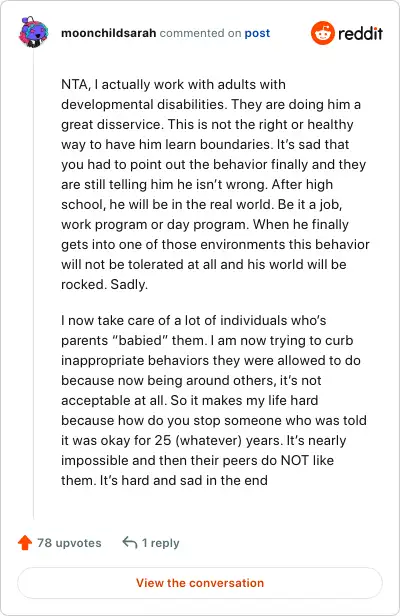This screenshot has width=400, height=616.
Task: Click the "78 upvotes" count
Action: click(x=69, y=543)
